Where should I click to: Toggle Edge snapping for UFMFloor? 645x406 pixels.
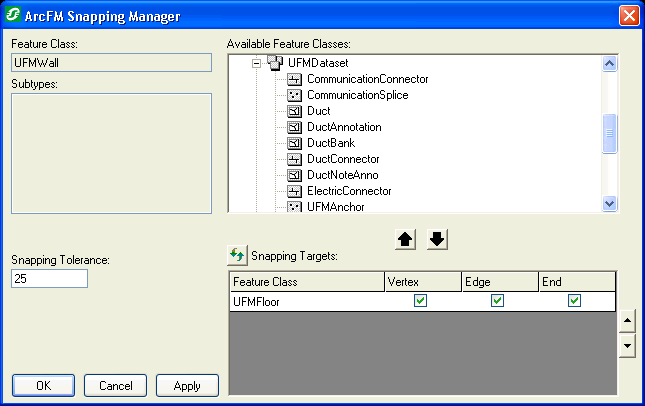(498, 301)
